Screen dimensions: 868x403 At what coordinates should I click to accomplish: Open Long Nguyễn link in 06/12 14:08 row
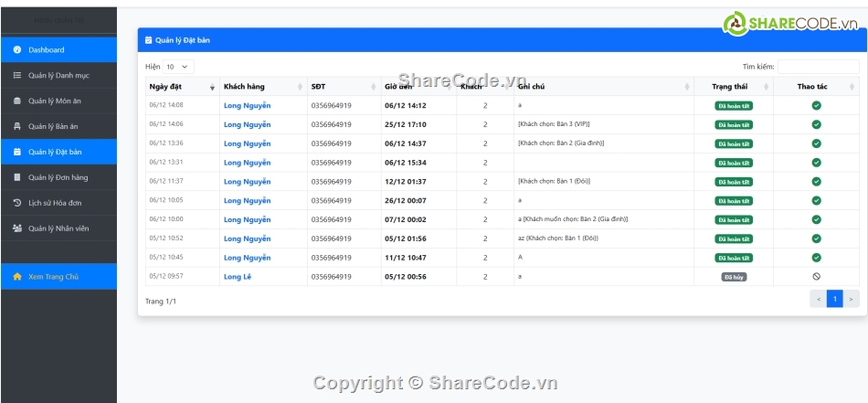point(247,105)
